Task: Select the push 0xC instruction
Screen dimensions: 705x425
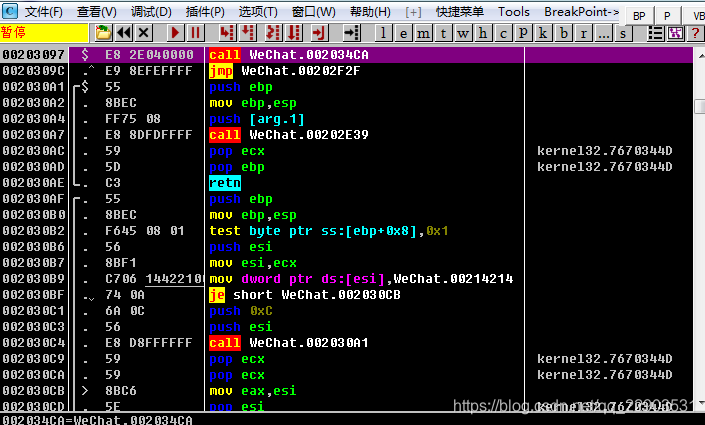Action: (x=241, y=311)
